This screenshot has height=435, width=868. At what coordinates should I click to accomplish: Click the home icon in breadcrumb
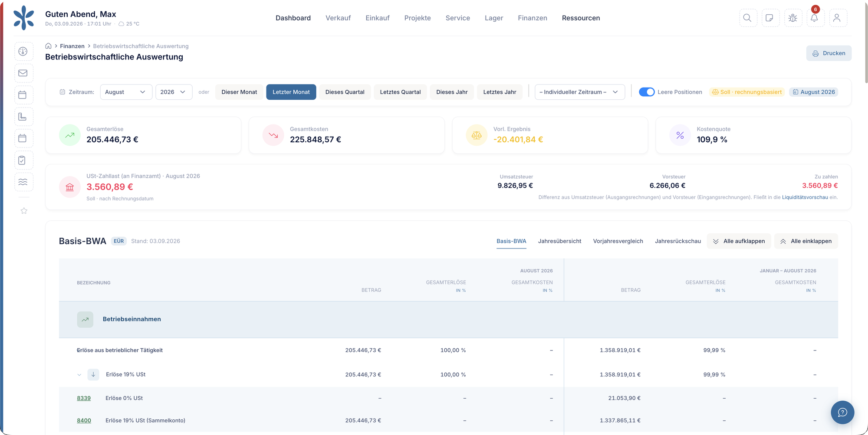tap(49, 46)
